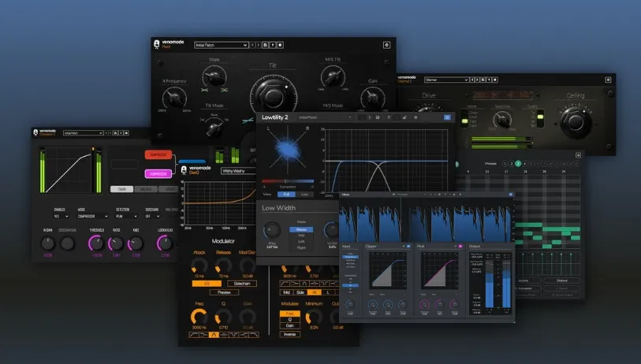Click the Freq knob showing 5000 Hz
Viewport: 641px width, 364px height.
click(199, 317)
